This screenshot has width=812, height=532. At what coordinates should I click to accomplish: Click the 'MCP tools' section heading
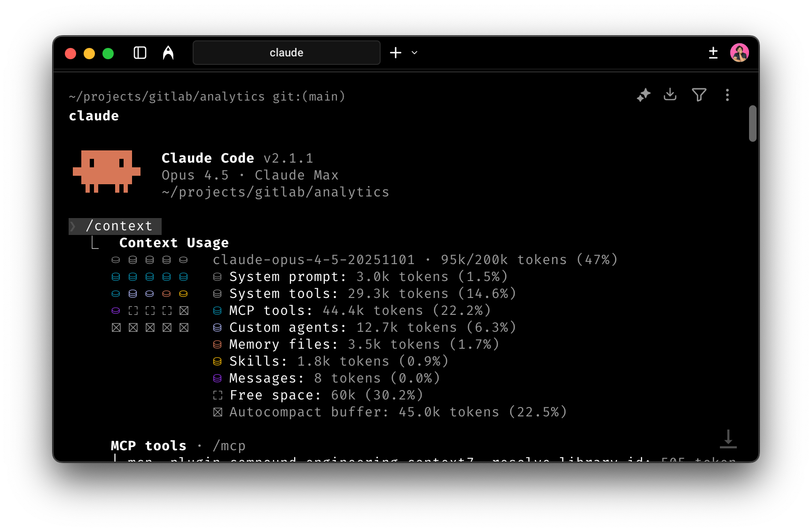148,446
